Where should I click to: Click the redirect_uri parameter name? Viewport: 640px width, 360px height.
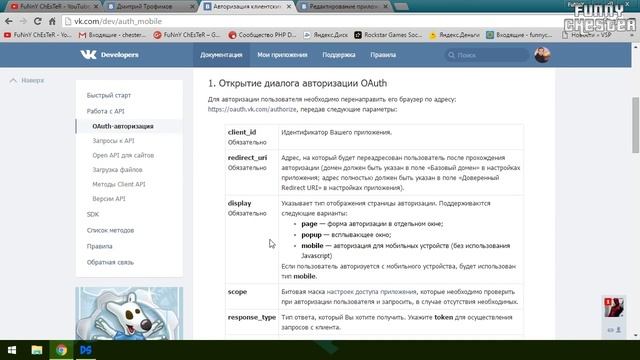click(247, 158)
